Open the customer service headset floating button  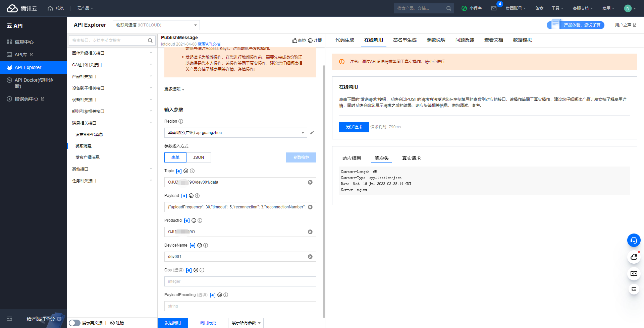634,240
